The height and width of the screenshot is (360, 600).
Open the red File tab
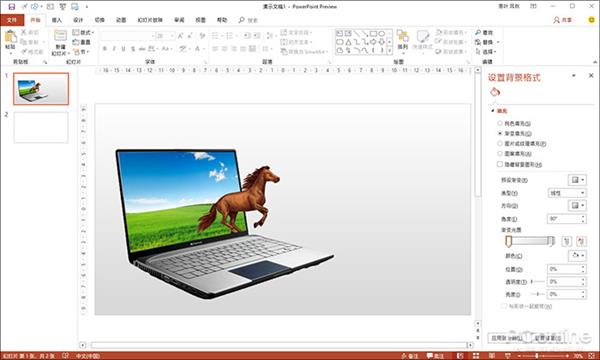tap(12, 20)
